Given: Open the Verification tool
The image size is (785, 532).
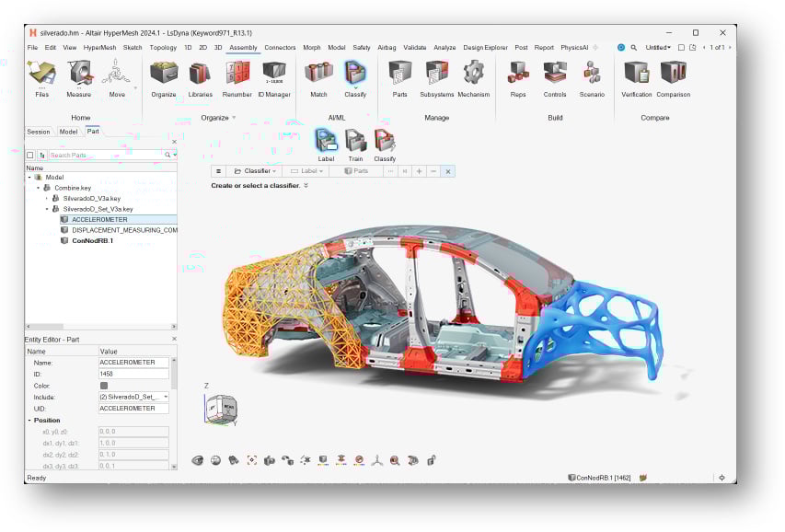Looking at the screenshot, I should (635, 77).
